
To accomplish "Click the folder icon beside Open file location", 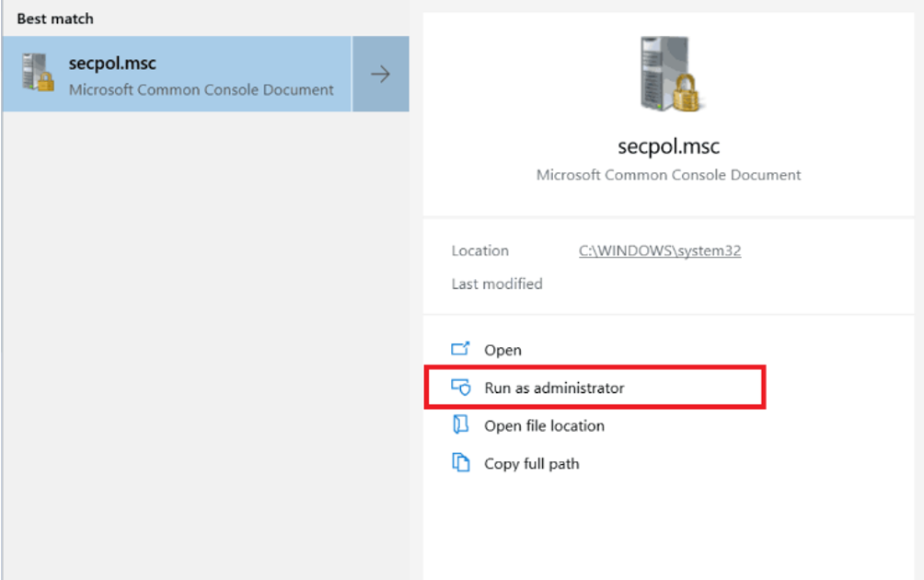I will tap(460, 424).
